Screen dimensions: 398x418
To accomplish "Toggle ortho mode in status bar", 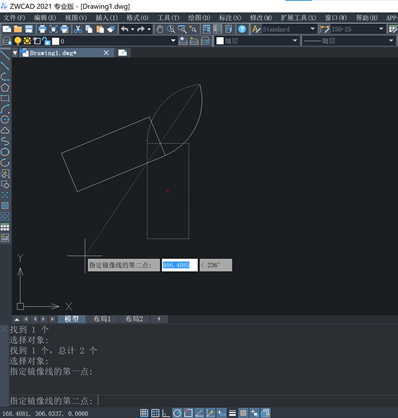I will pyautogui.click(x=166, y=413).
